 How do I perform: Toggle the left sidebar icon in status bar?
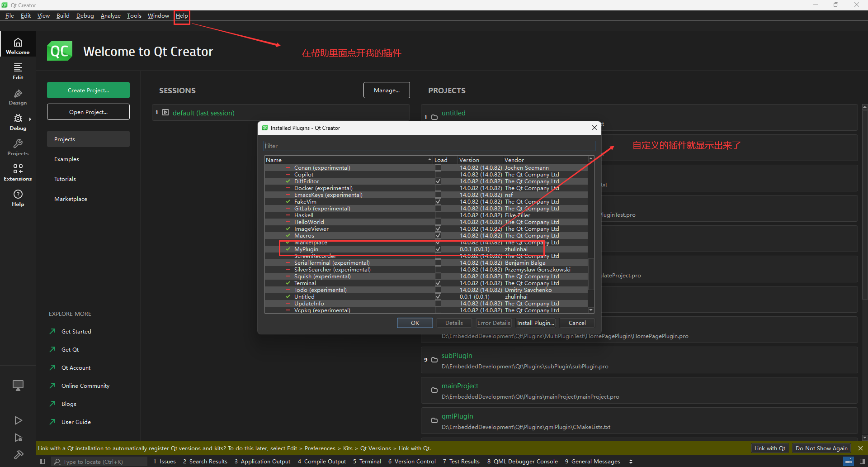(x=42, y=461)
